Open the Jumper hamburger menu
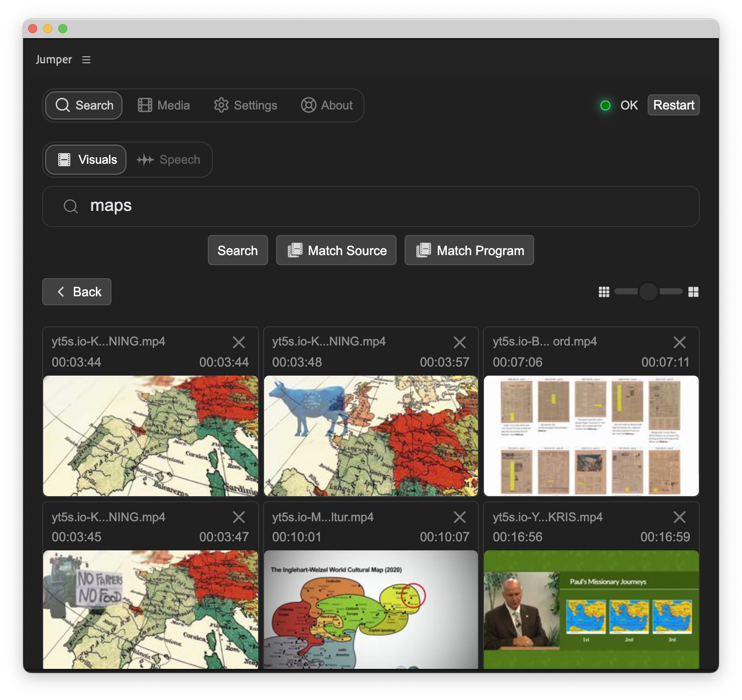Viewport: 742px width, 700px height. pyautogui.click(x=86, y=60)
